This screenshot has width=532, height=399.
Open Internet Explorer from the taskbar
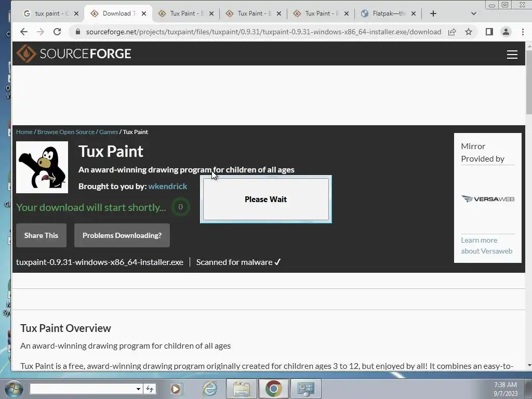210,389
